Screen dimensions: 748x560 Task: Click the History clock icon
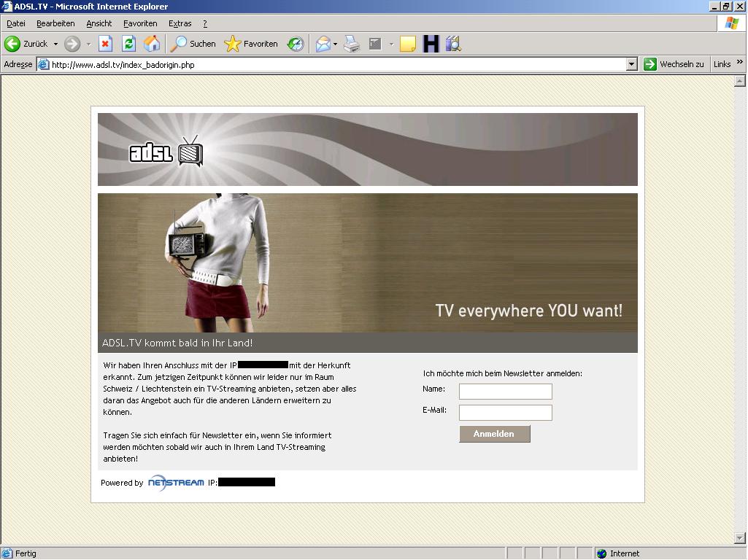click(x=295, y=44)
